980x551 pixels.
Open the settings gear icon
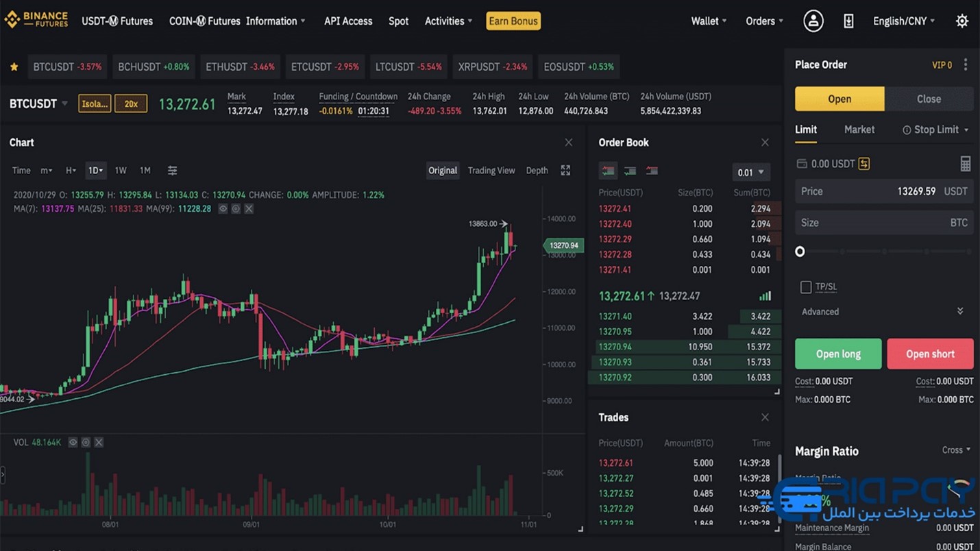click(x=961, y=21)
